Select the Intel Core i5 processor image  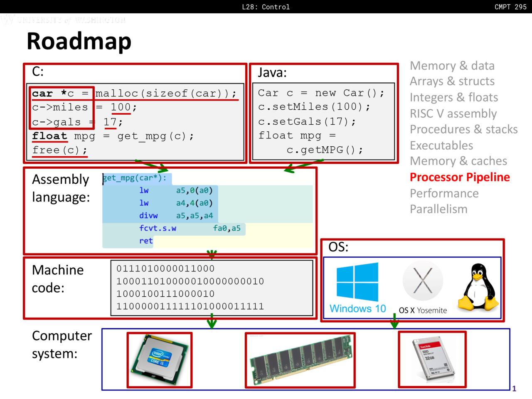[x=159, y=360]
